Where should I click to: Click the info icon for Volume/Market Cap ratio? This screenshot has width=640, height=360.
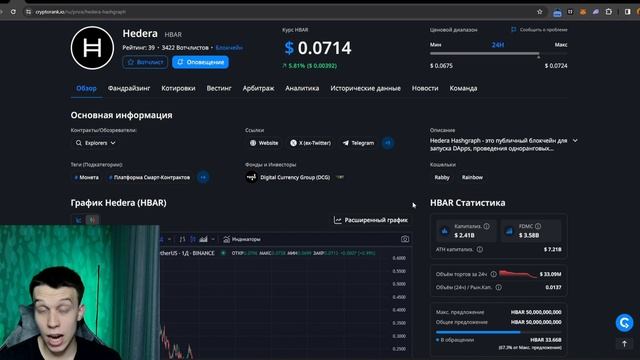(498, 287)
